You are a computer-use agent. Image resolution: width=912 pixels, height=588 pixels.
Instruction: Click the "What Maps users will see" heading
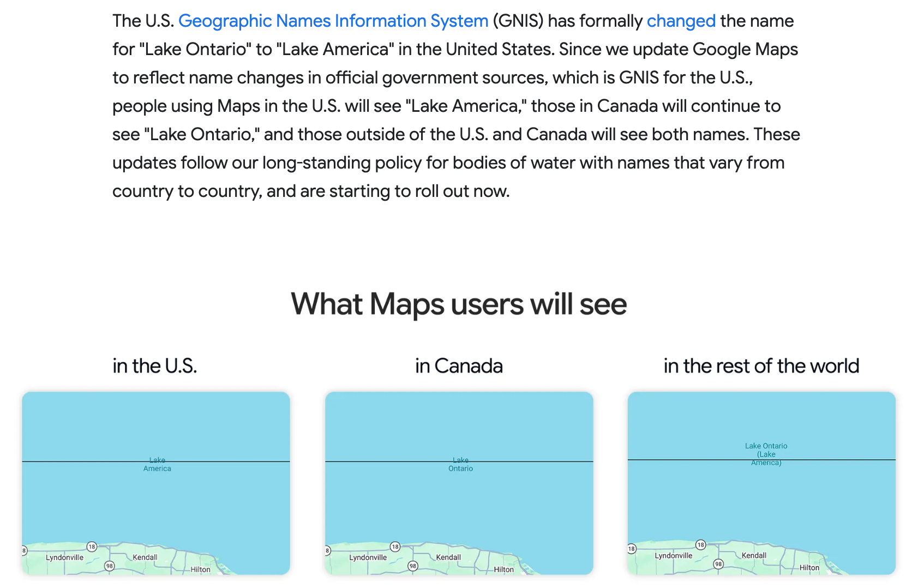click(x=459, y=304)
